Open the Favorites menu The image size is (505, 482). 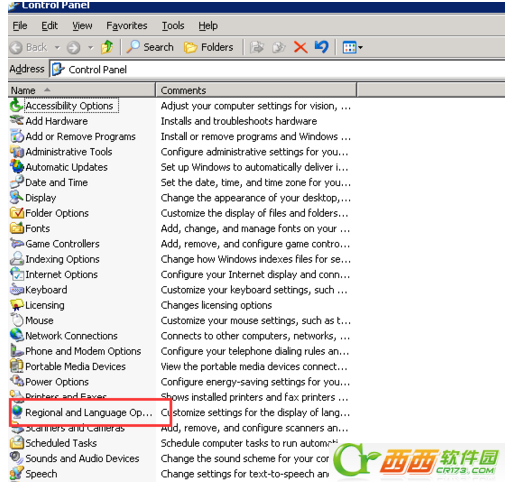(127, 26)
